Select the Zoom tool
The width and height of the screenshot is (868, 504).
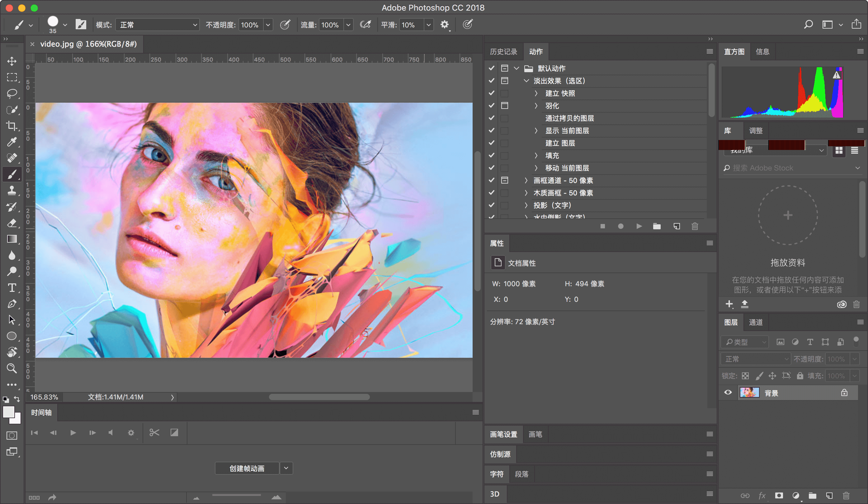pos(12,368)
